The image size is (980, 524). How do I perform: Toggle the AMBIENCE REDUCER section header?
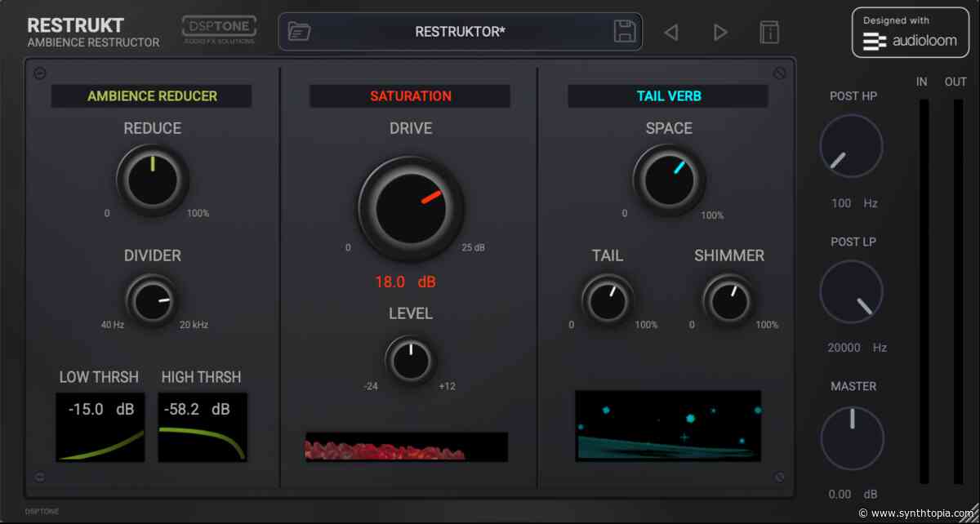[x=152, y=95]
